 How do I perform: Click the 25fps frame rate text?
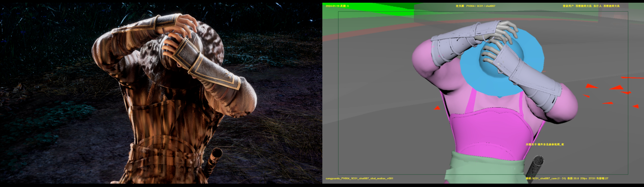[x=583, y=178]
